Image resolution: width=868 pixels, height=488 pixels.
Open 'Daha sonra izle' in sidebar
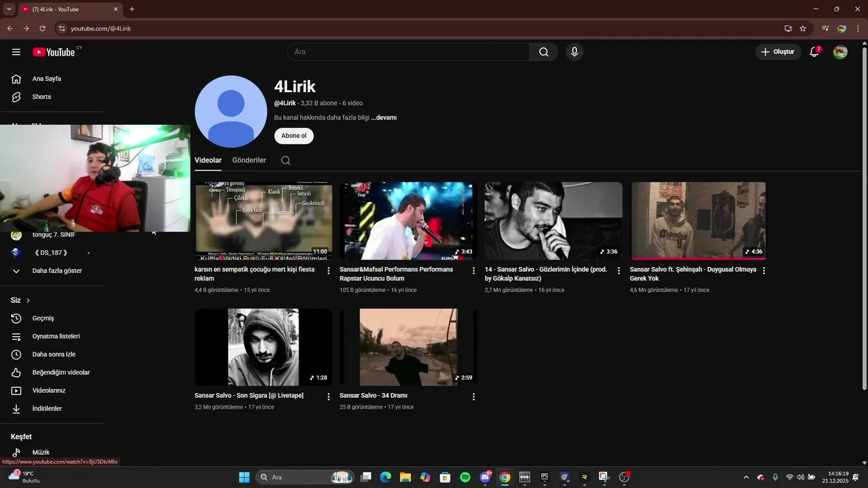coord(52,354)
